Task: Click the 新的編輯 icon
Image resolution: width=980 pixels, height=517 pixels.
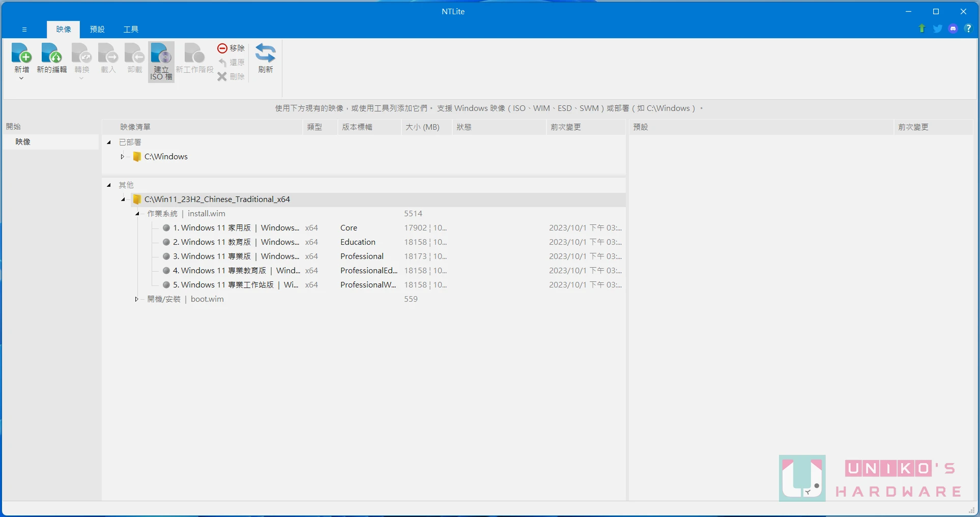Action: [x=51, y=54]
